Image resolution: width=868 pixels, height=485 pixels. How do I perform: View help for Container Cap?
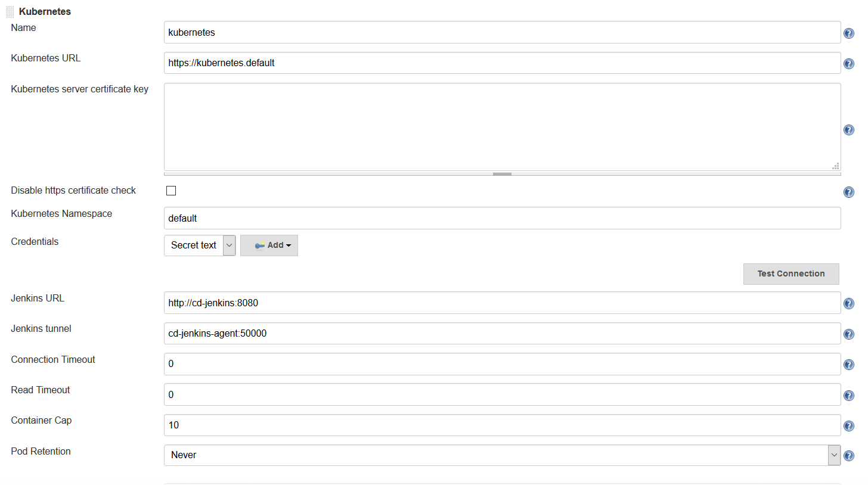849,425
